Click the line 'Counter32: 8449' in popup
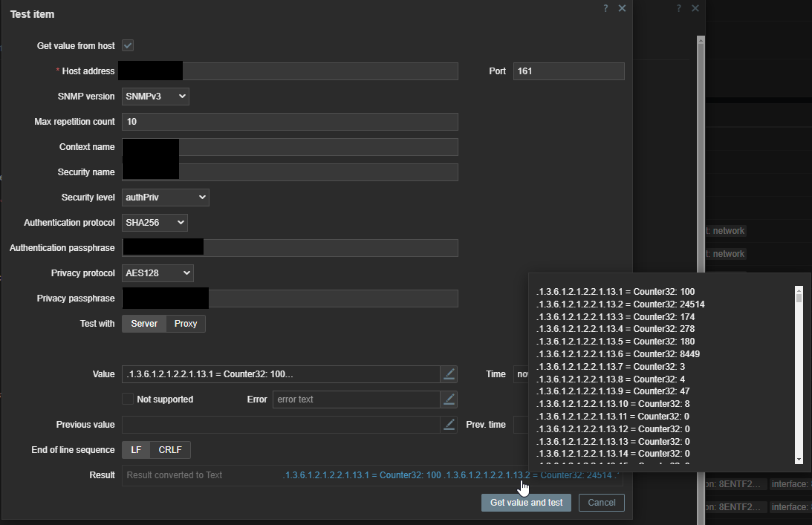Image resolution: width=812 pixels, height=525 pixels. coord(618,354)
